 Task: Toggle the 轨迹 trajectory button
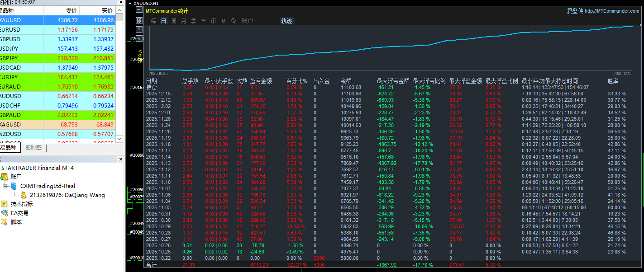[286, 21]
